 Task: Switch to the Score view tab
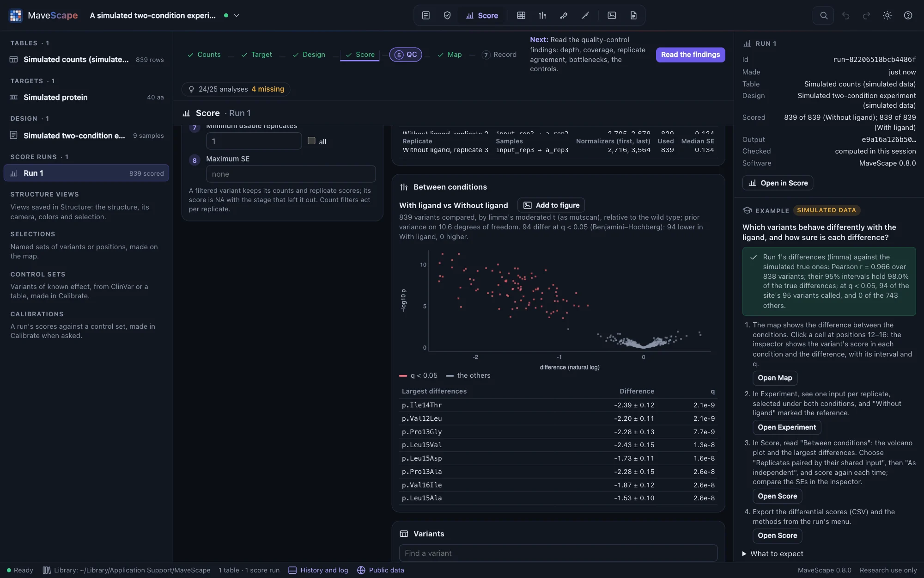click(x=482, y=15)
